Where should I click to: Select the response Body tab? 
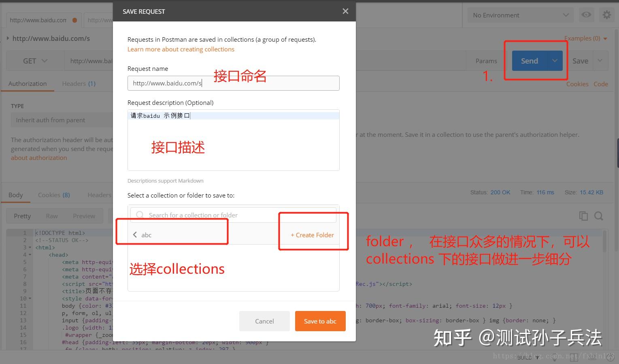pos(16,195)
